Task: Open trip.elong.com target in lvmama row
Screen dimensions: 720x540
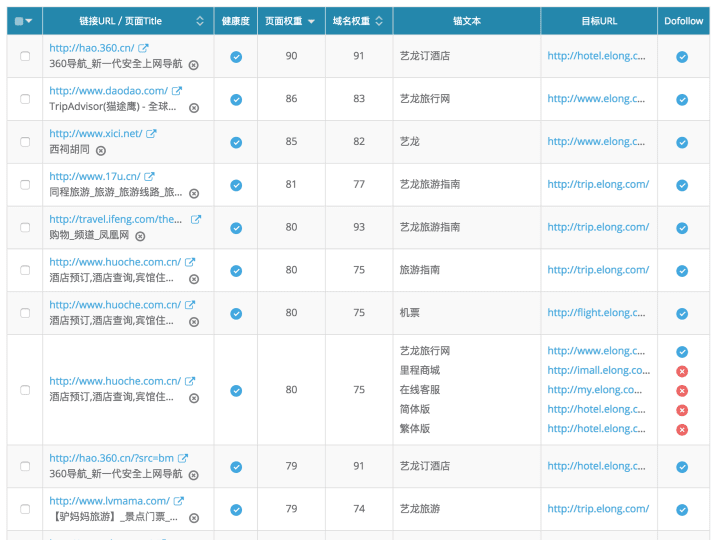Action: point(598,509)
